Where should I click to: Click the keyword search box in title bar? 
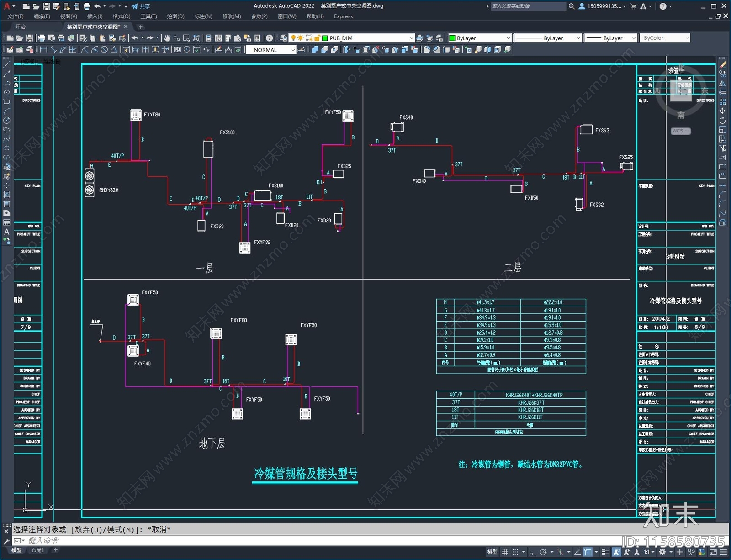(528, 6)
